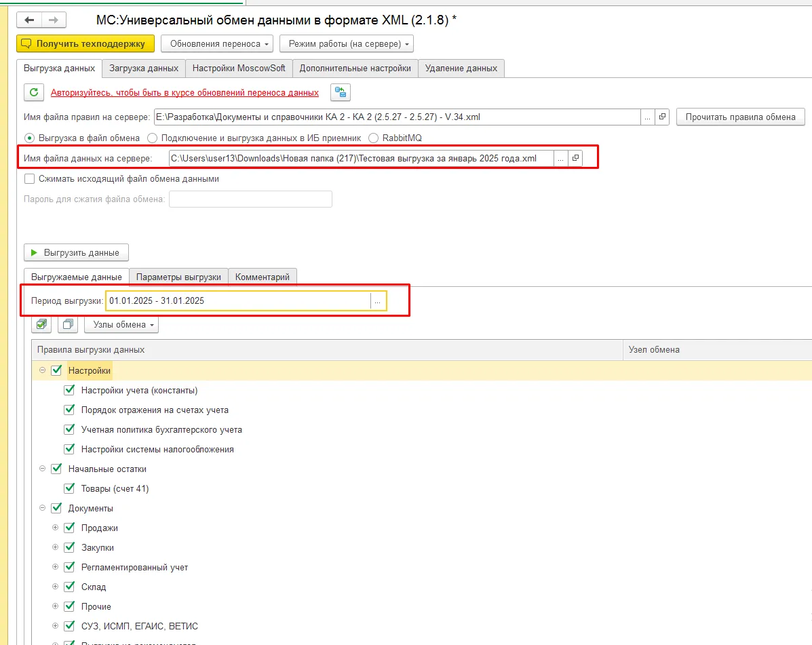This screenshot has height=645, width=812.
Task: Switch to Настройки MoscowSoft tab
Action: pyautogui.click(x=239, y=69)
